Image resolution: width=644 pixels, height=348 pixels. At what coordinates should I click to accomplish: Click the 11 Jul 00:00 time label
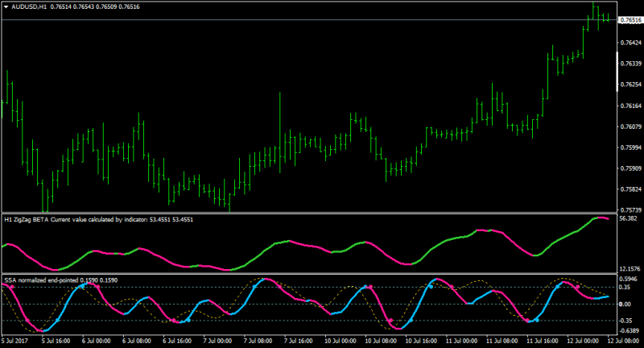pyautogui.click(x=461, y=341)
